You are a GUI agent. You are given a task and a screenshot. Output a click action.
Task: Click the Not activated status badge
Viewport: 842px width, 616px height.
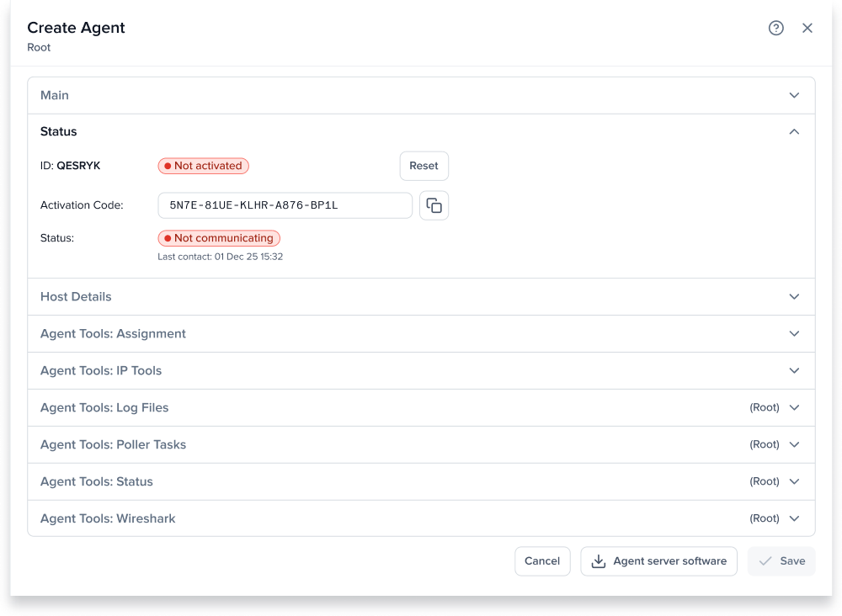pos(203,166)
